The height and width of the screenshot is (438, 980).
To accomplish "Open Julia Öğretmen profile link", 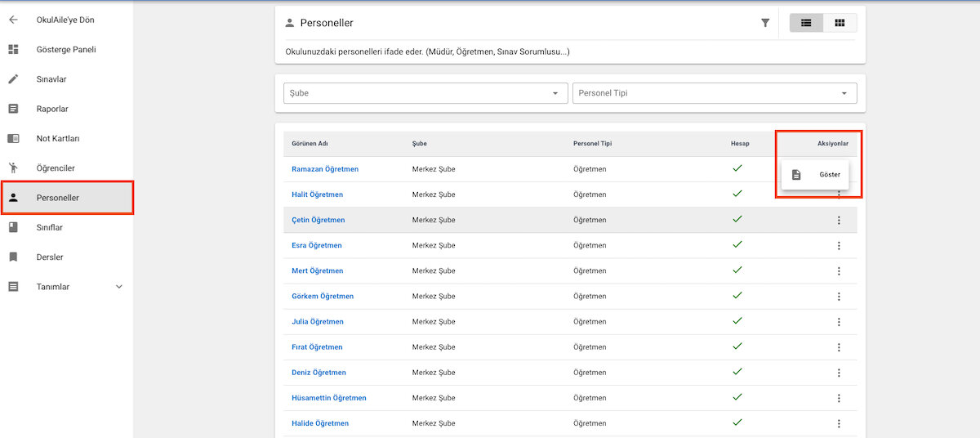I will pyautogui.click(x=318, y=322).
